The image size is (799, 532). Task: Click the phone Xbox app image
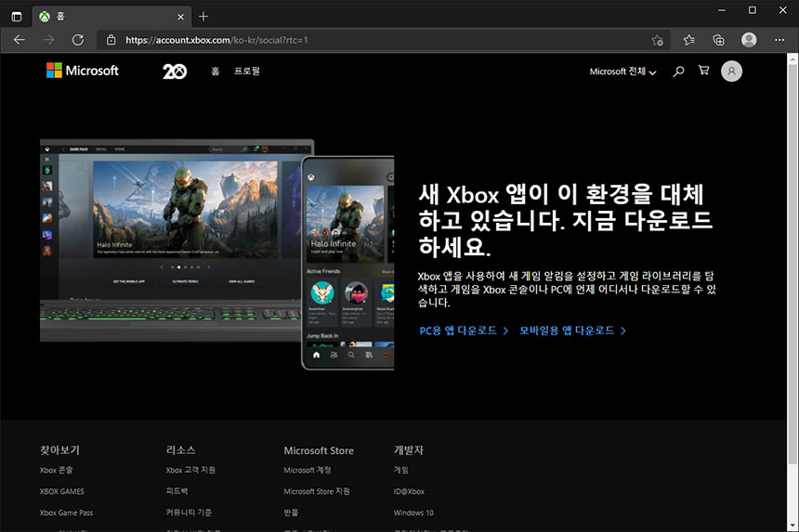click(x=348, y=263)
